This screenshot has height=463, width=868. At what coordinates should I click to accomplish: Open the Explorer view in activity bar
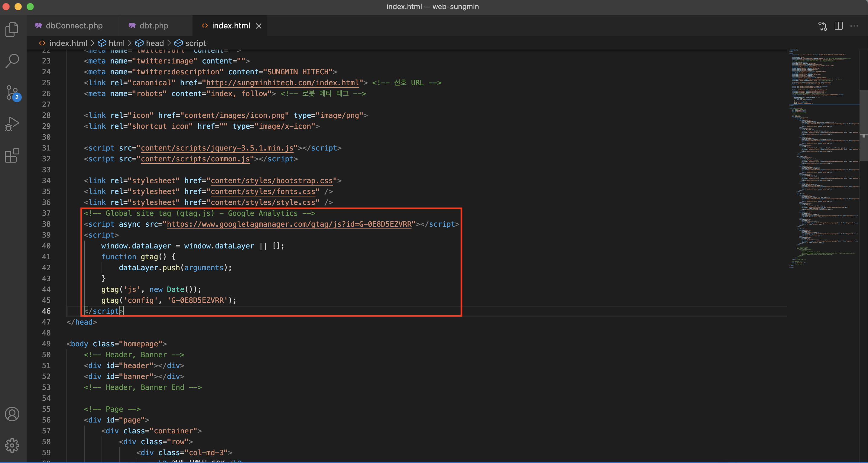click(x=12, y=30)
